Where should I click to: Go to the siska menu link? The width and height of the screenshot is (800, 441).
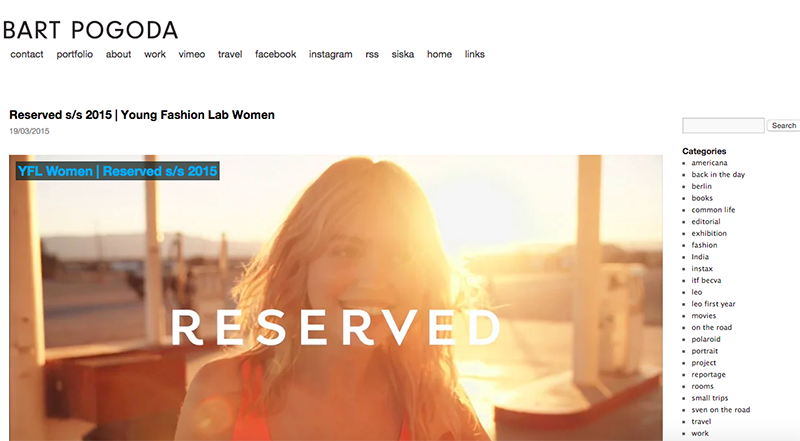coord(403,54)
